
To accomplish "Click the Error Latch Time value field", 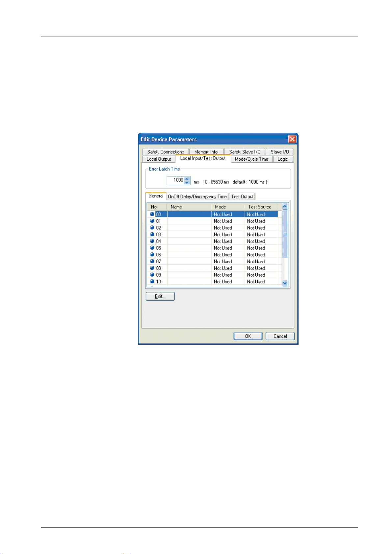I will point(176,180).
